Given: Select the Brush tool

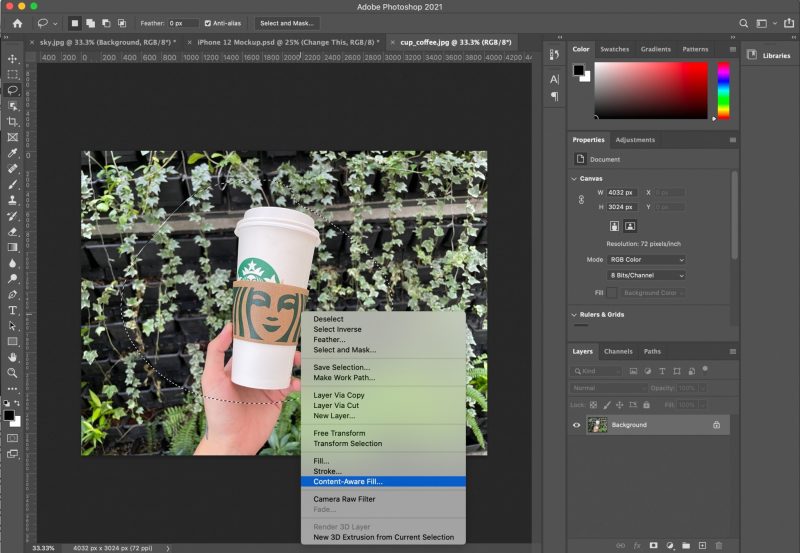Looking at the screenshot, I should (12, 184).
